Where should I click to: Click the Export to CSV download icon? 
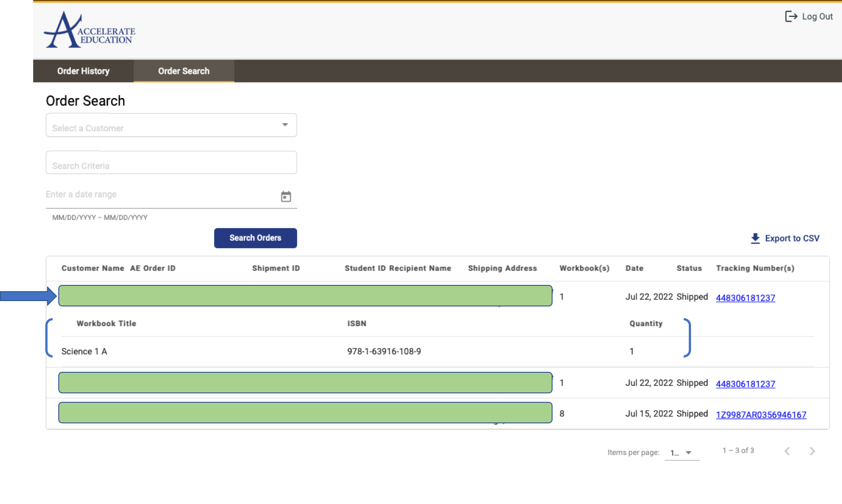(x=755, y=238)
